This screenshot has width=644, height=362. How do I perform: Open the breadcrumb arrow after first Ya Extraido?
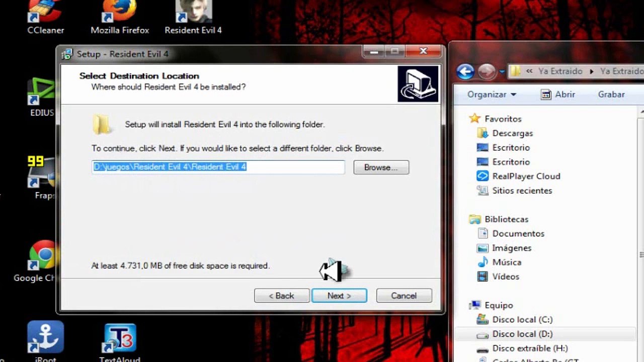point(592,71)
